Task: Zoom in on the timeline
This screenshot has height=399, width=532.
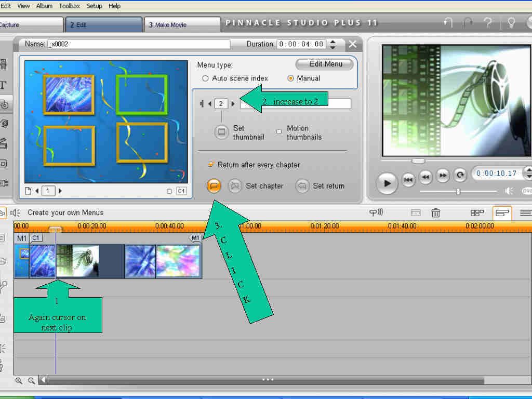Action: coord(19,381)
